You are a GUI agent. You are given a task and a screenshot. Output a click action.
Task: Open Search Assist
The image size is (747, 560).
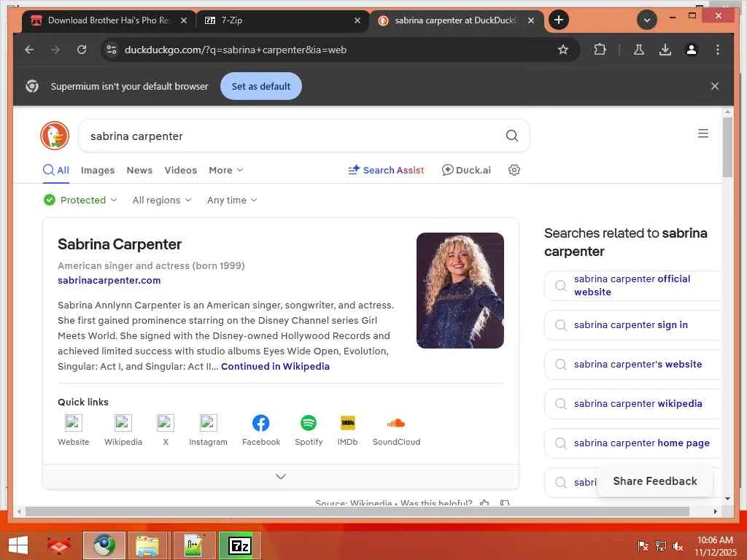pos(386,171)
